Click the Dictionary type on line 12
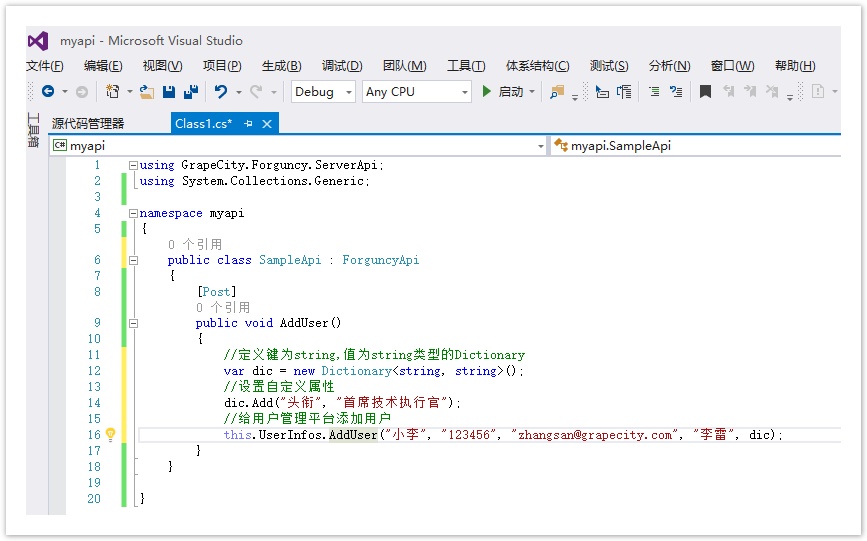 tap(357, 371)
